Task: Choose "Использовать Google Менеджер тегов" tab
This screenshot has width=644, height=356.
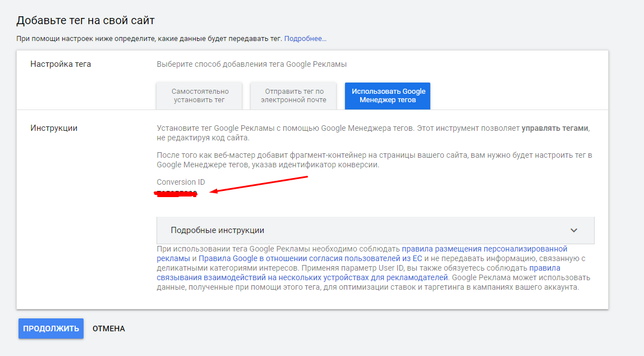Action: coord(388,95)
